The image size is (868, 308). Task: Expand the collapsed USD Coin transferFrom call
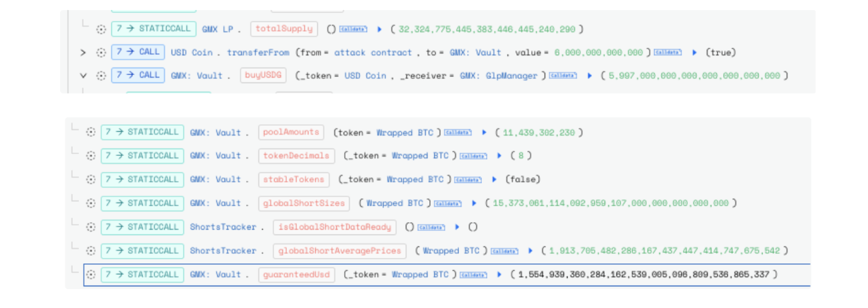pyautogui.click(x=83, y=52)
